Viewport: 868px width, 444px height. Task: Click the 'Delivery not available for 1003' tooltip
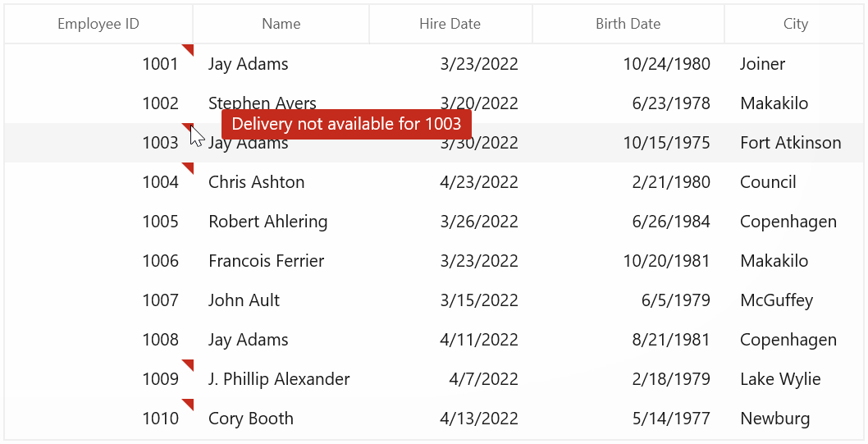(x=346, y=124)
